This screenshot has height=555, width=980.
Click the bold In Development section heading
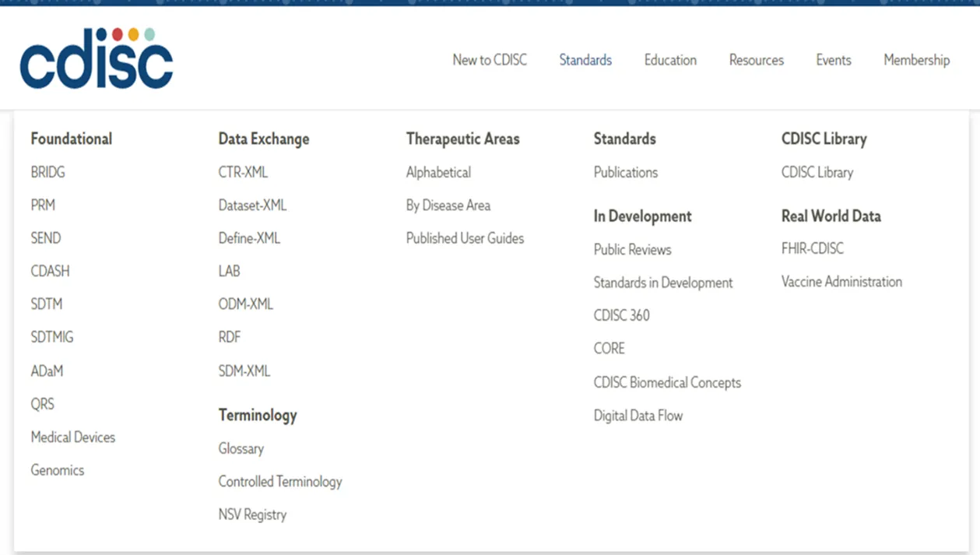click(642, 216)
